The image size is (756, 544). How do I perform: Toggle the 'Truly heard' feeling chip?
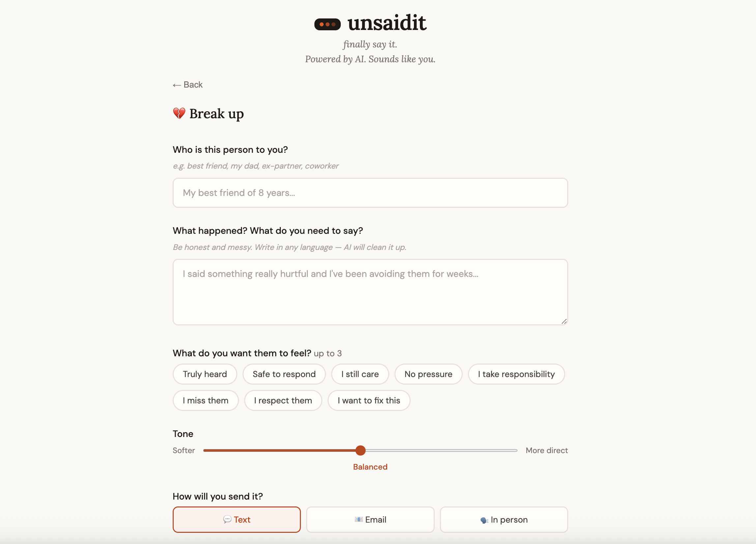click(x=205, y=374)
